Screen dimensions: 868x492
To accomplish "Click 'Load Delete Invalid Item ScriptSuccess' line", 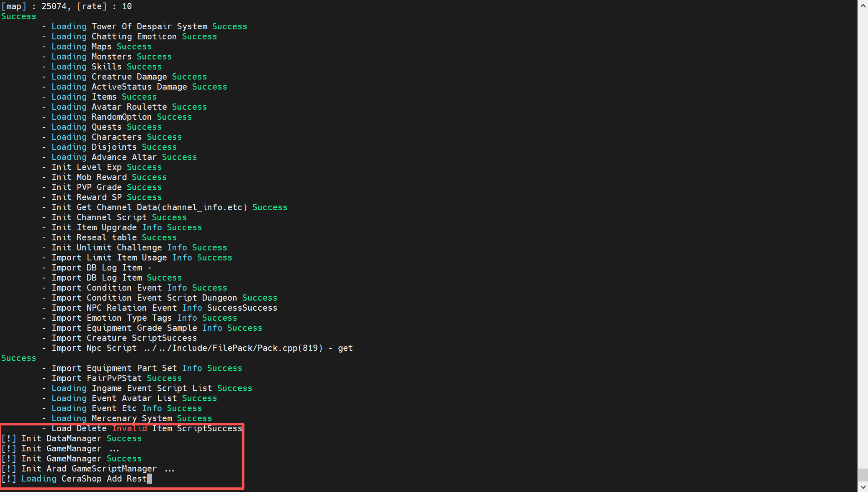I will click(142, 428).
